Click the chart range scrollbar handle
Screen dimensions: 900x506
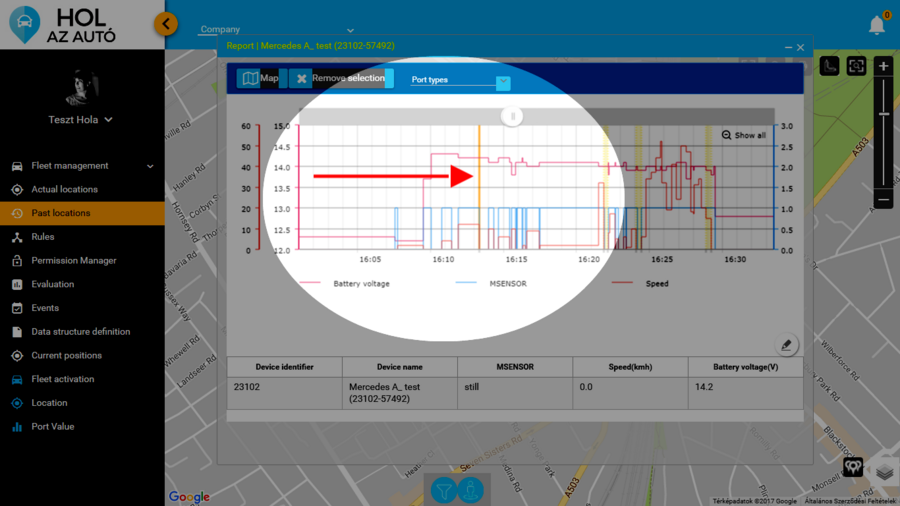pos(513,116)
